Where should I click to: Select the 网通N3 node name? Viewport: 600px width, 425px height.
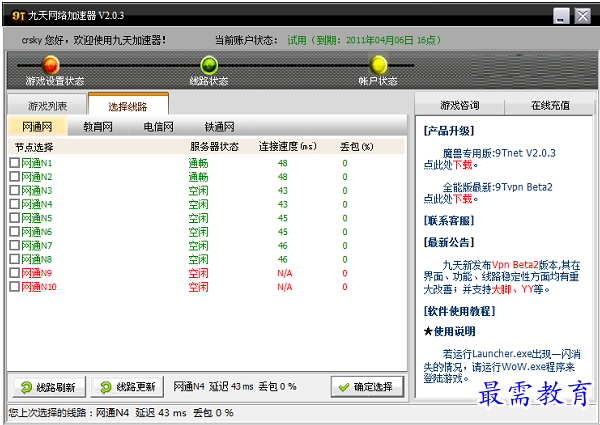37,191
